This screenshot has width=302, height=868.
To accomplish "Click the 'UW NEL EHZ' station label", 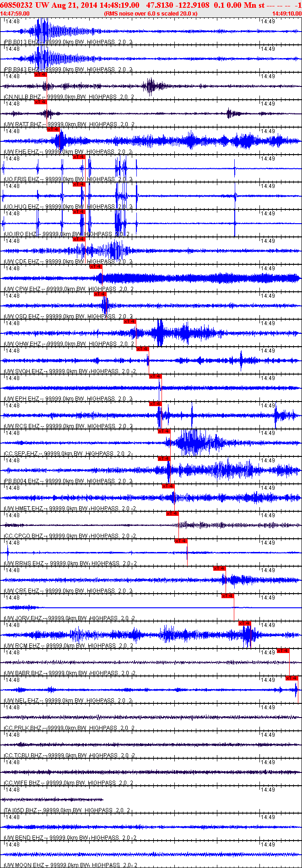I will pos(22,701).
